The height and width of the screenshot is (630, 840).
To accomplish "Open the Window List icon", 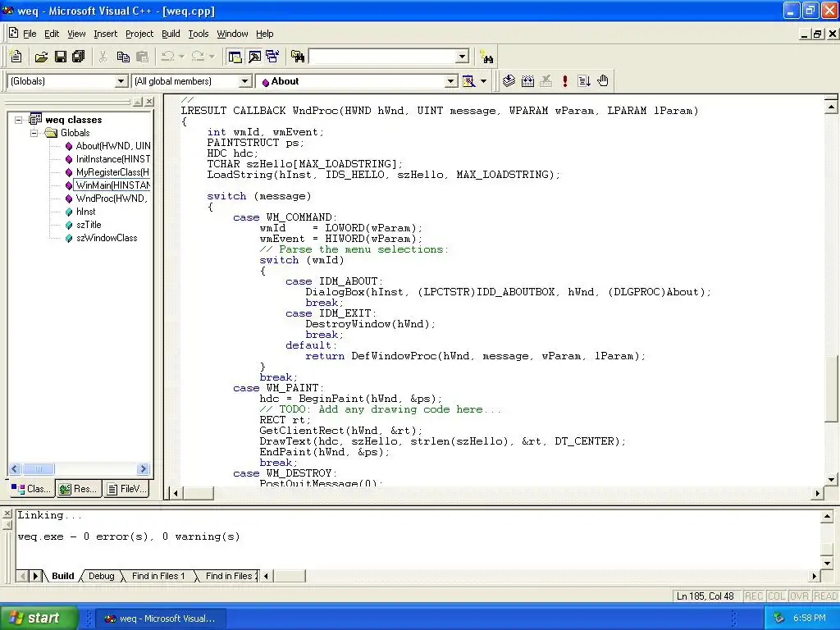I will tap(272, 57).
